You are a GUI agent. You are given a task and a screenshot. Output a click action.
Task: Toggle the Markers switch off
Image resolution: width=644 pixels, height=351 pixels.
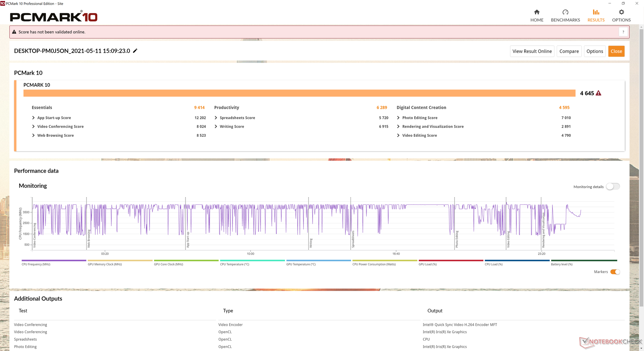tap(615, 272)
